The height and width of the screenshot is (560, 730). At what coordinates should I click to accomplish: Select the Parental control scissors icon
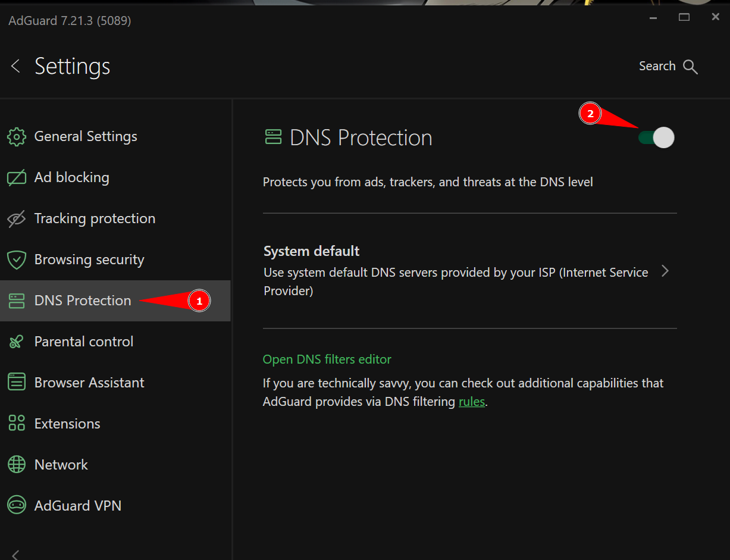16,342
